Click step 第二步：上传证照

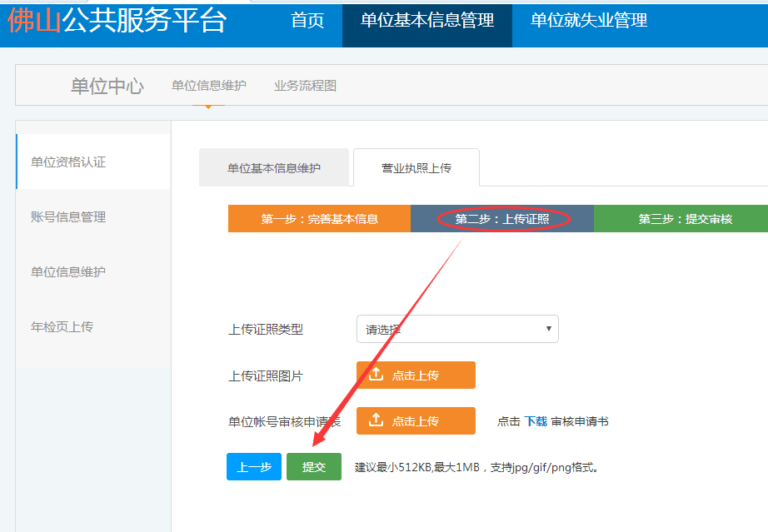[502, 219]
